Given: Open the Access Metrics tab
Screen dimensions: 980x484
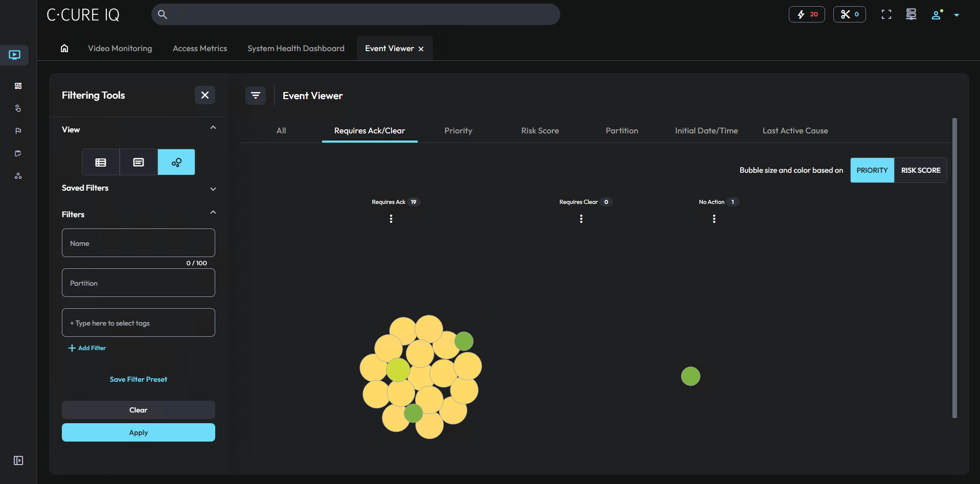Looking at the screenshot, I should point(200,48).
